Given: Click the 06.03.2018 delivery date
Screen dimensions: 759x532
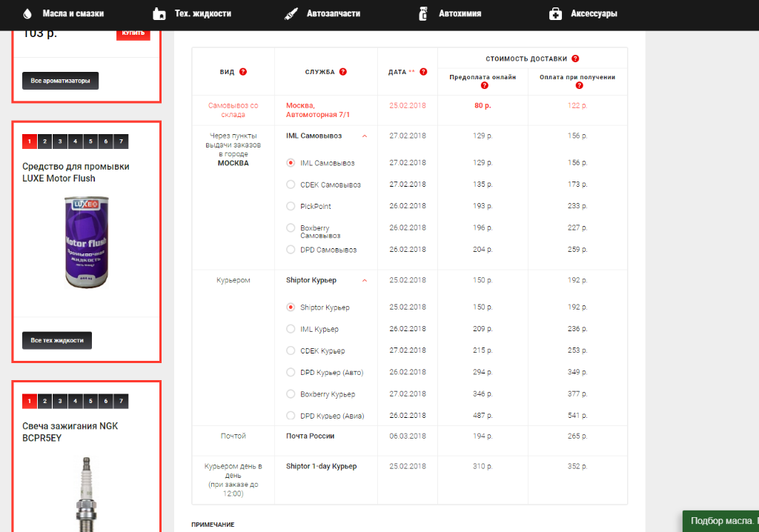Looking at the screenshot, I should coord(408,436).
